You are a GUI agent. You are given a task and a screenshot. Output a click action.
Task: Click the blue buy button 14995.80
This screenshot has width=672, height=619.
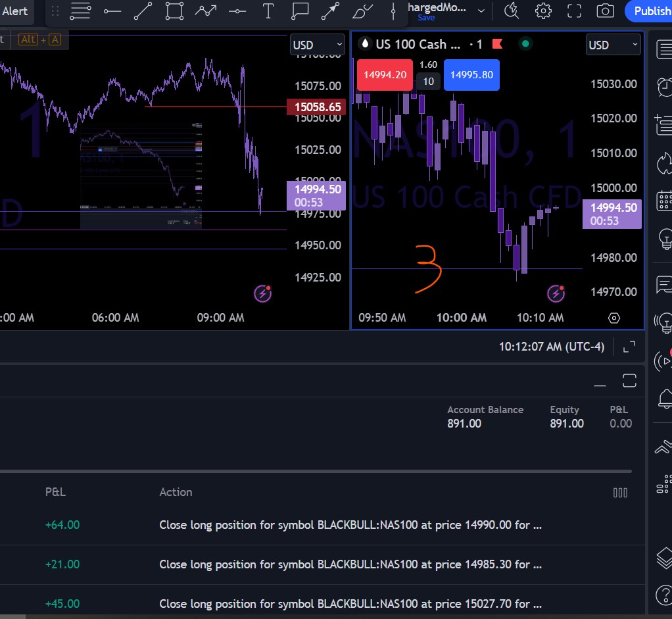pos(471,75)
